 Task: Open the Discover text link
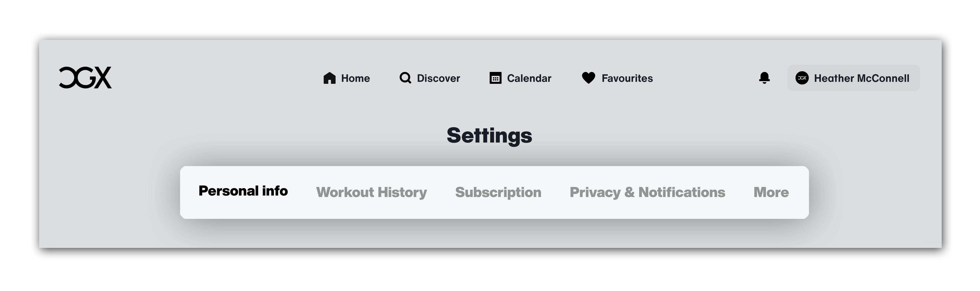[x=438, y=78]
